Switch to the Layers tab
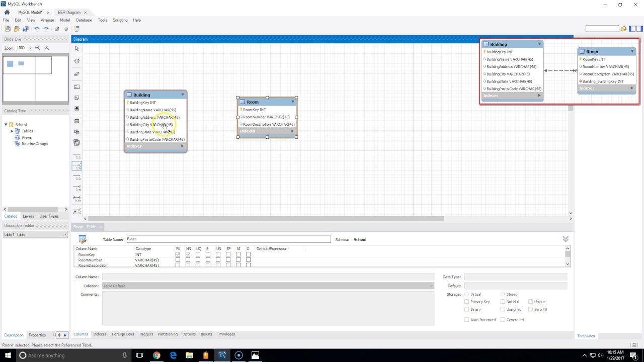Screen dimensions: 644x362 coord(28,216)
